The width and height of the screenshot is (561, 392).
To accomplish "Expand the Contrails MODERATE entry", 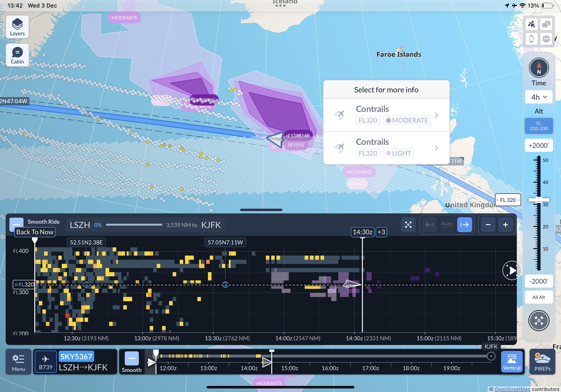I will pyautogui.click(x=386, y=115).
